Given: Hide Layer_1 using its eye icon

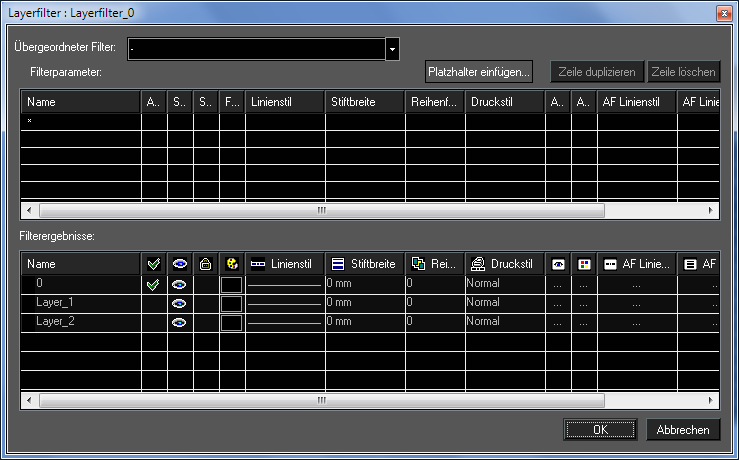Looking at the screenshot, I should [179, 304].
